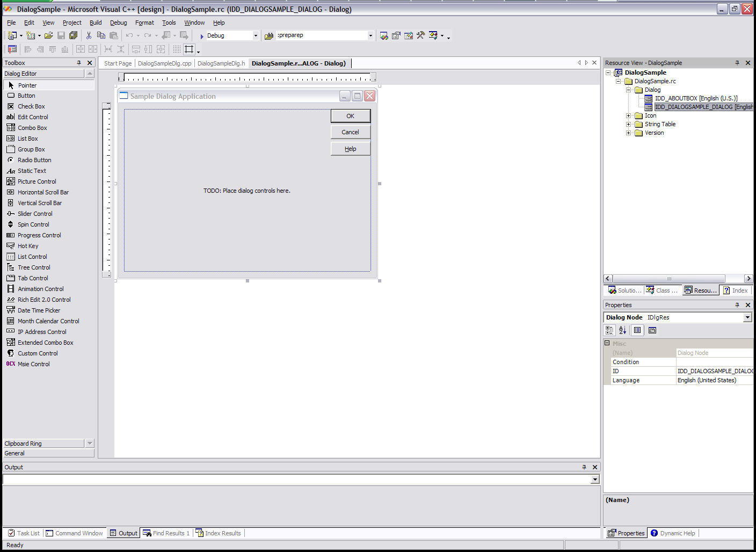Pin the Toolbox panel with auto-hide
Image resolution: width=756 pixels, height=552 pixels.
(79, 63)
